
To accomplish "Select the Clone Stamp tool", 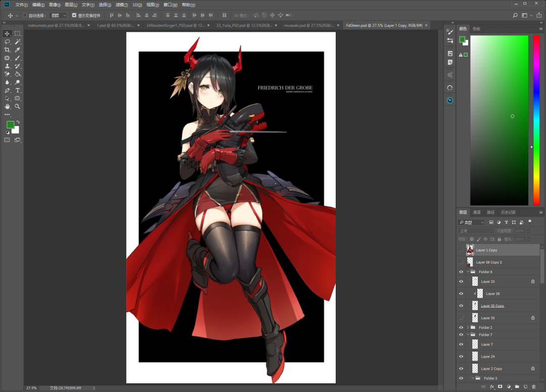I will [x=7, y=66].
